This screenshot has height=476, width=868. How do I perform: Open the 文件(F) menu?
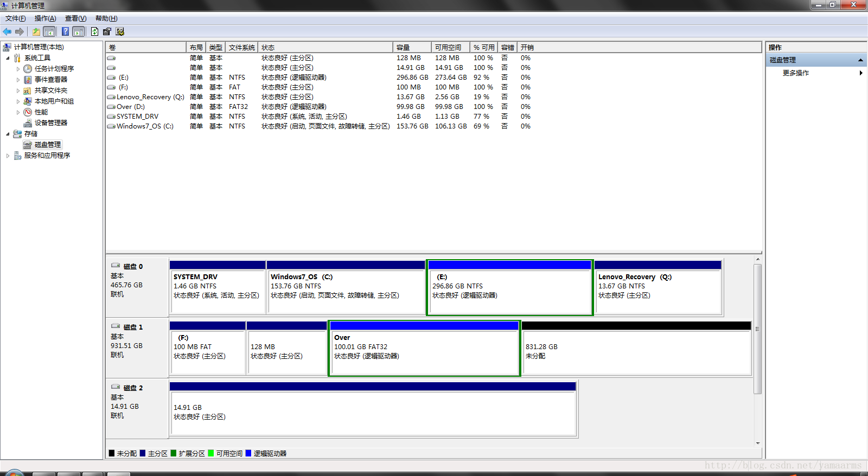click(16, 18)
